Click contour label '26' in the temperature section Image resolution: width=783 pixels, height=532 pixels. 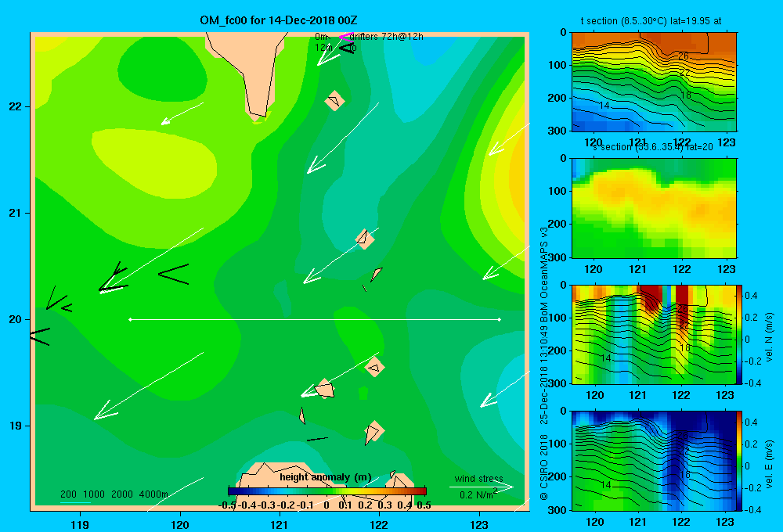click(683, 56)
